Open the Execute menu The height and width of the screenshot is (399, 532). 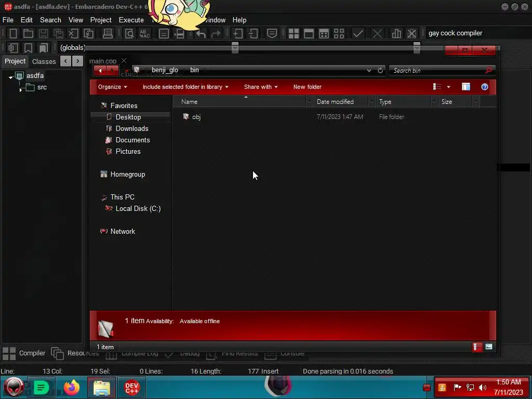click(131, 20)
